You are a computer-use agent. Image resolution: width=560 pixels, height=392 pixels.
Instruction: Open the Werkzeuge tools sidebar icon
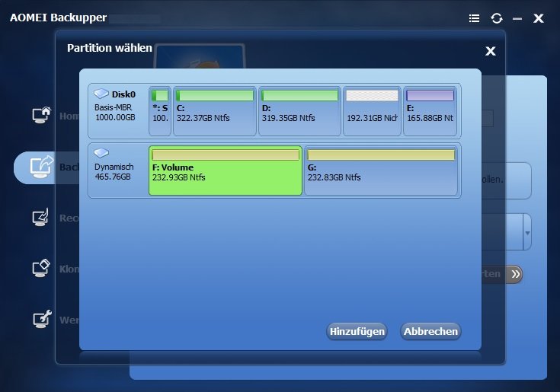click(x=42, y=319)
